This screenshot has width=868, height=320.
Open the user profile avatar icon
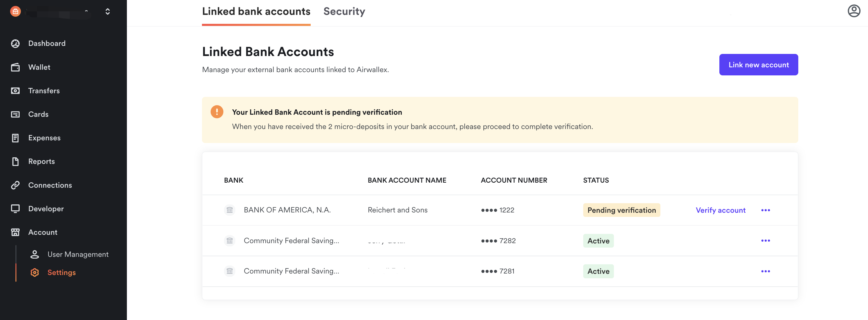pos(854,11)
